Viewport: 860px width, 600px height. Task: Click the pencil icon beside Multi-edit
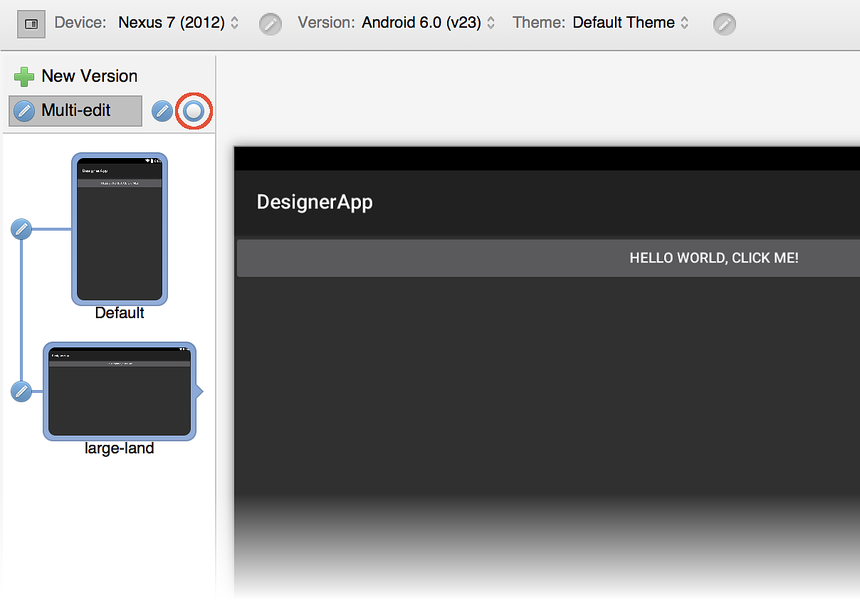click(162, 111)
